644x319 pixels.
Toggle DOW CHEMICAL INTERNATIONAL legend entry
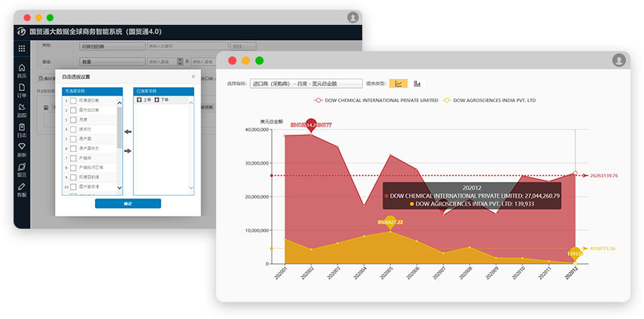376,101
